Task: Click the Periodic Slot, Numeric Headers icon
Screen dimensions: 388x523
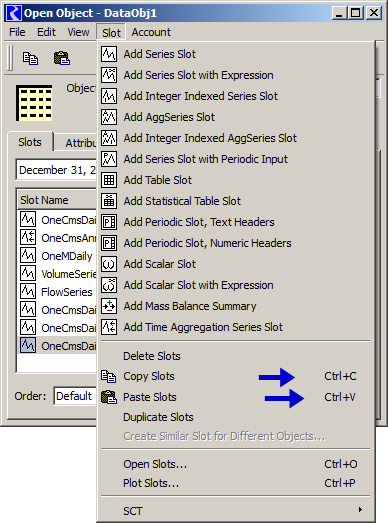Action: pos(109,243)
